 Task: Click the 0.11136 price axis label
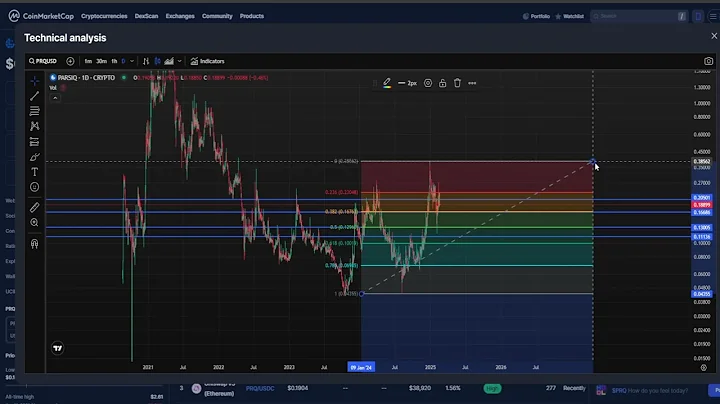702,237
